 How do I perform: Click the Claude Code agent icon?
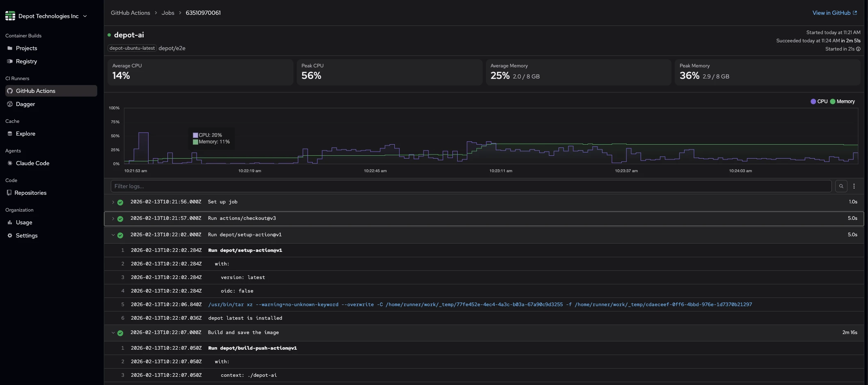[x=10, y=163]
